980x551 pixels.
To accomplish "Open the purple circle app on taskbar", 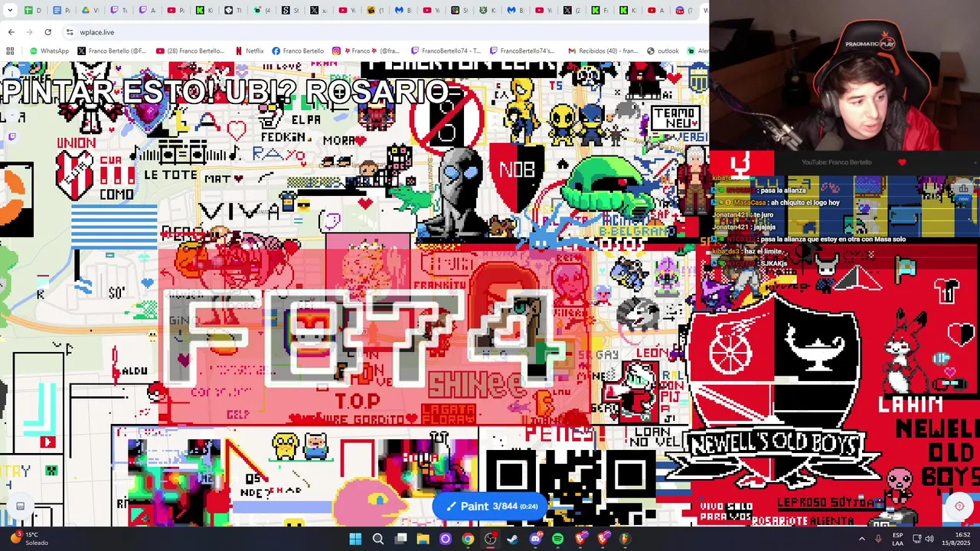I will pyautogui.click(x=445, y=539).
